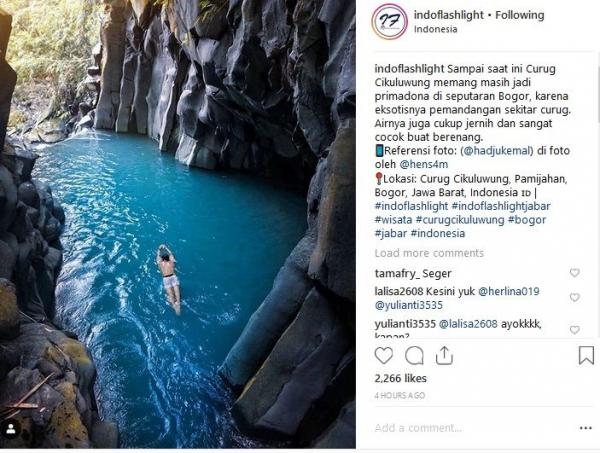
Task: Open #curugcikuluwung hashtag link
Action: click(x=458, y=219)
